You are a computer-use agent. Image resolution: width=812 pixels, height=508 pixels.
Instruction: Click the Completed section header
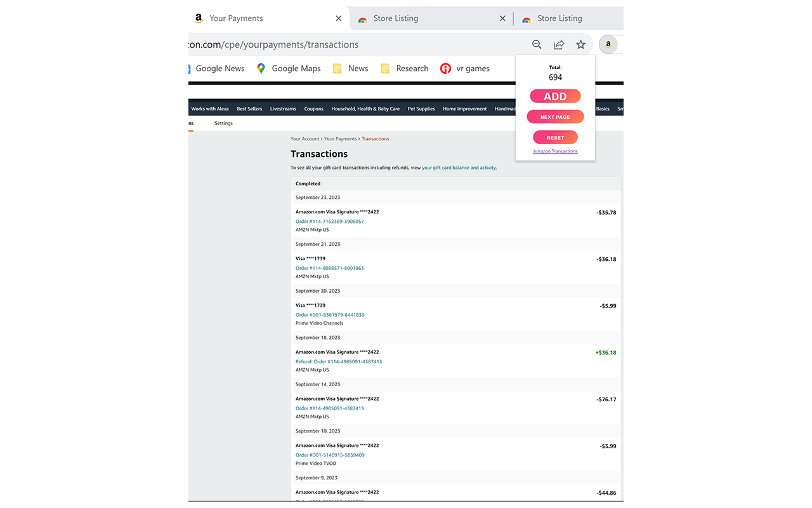(308, 184)
